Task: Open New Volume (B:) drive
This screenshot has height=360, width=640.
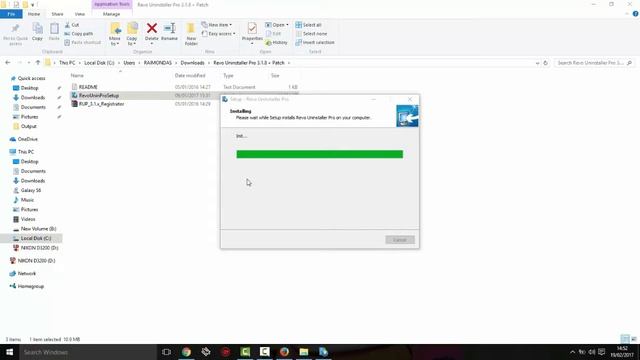Action: coord(38,229)
